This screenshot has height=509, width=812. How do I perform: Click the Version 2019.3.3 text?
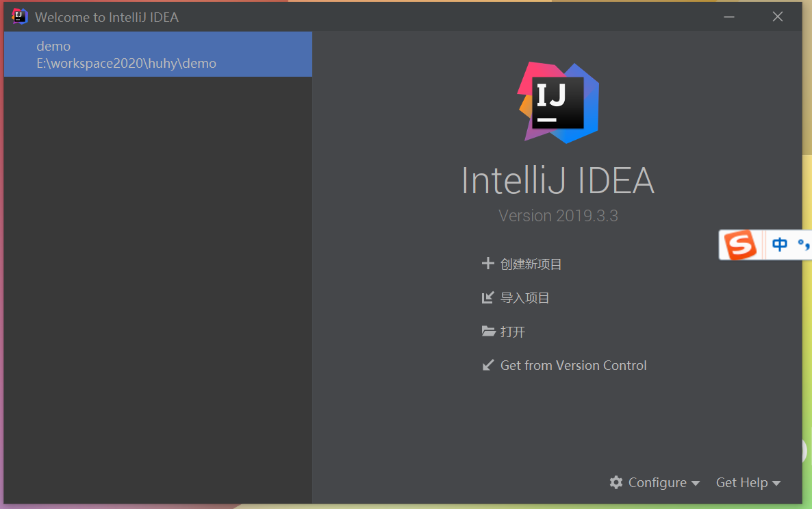558,216
